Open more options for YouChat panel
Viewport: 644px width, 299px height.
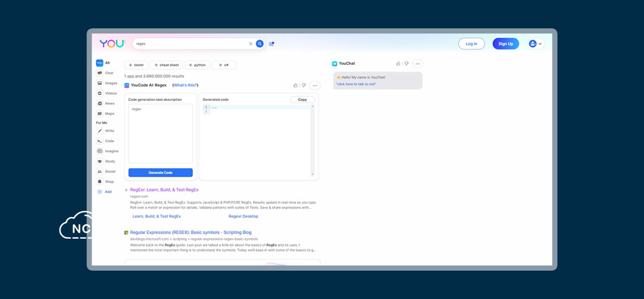418,64
